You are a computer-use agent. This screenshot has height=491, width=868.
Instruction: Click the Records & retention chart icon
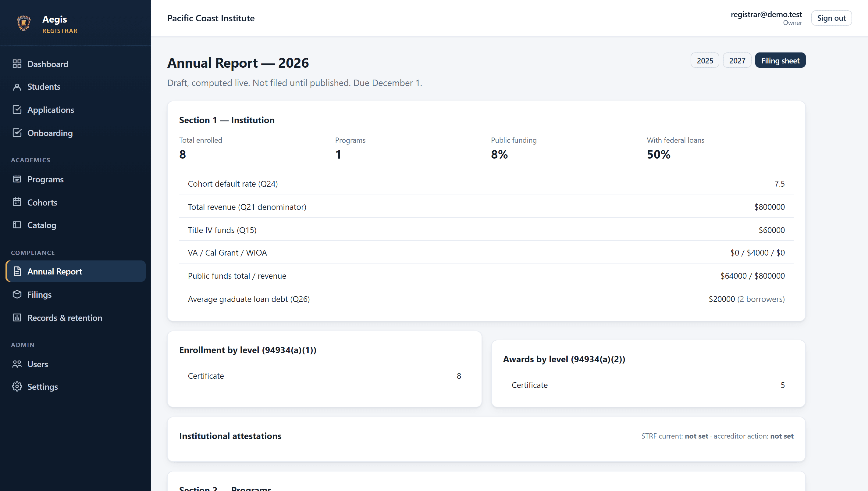17,318
